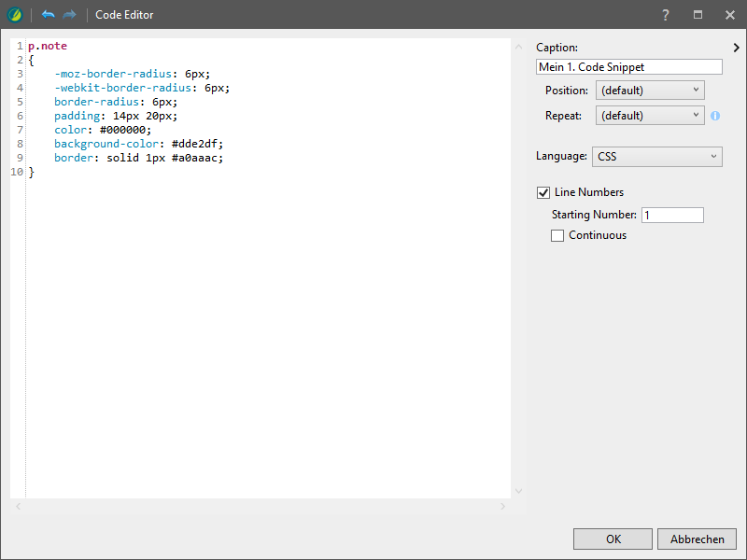Click the Abbrechen button
Screen dimensions: 747x560
click(x=697, y=539)
